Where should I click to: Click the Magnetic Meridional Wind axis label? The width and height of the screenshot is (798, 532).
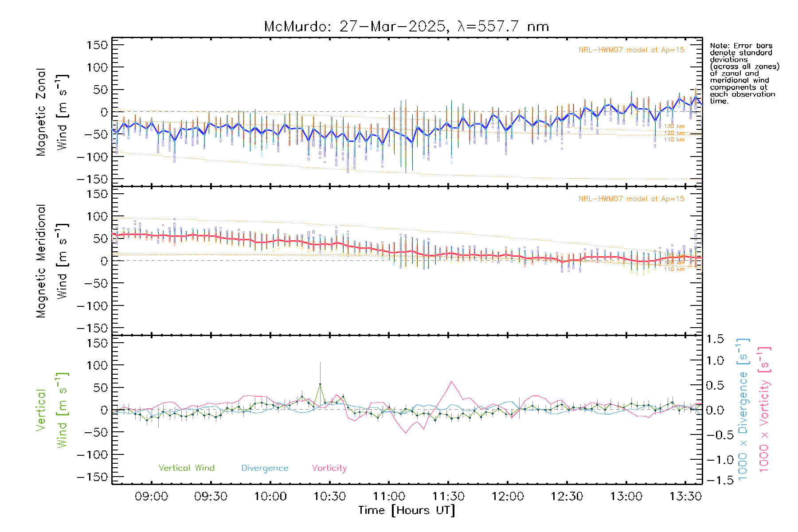click(x=51, y=261)
